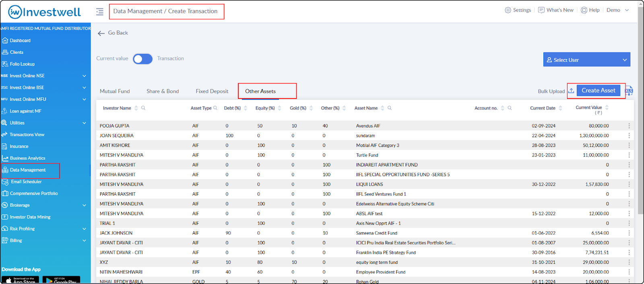Screen dimensions: 644x284
Task: Sort by Equity (%) column arrows
Action: (x=280, y=108)
